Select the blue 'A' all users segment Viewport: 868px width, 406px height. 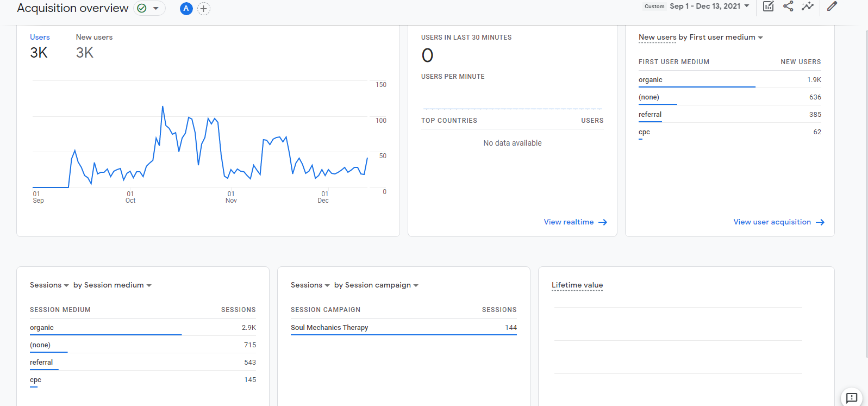186,9
